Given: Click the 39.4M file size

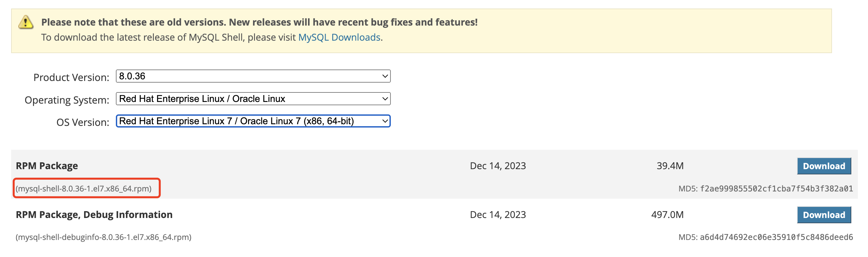Looking at the screenshot, I should [670, 166].
